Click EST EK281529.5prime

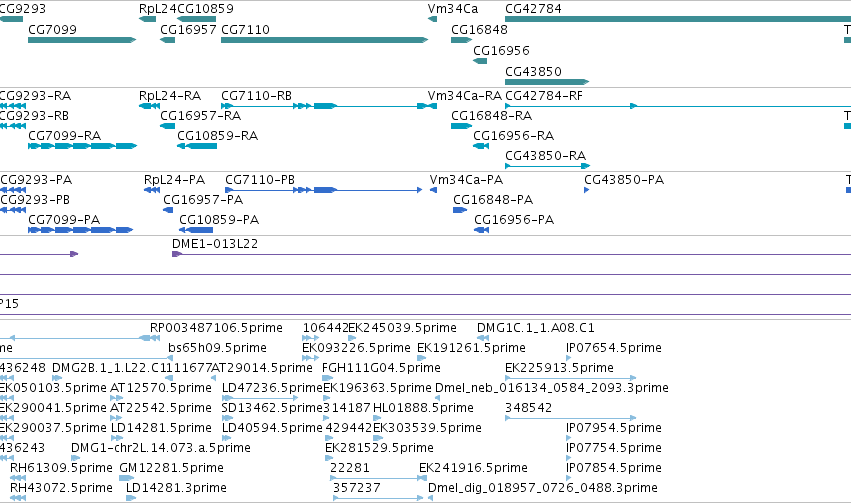click(x=379, y=448)
